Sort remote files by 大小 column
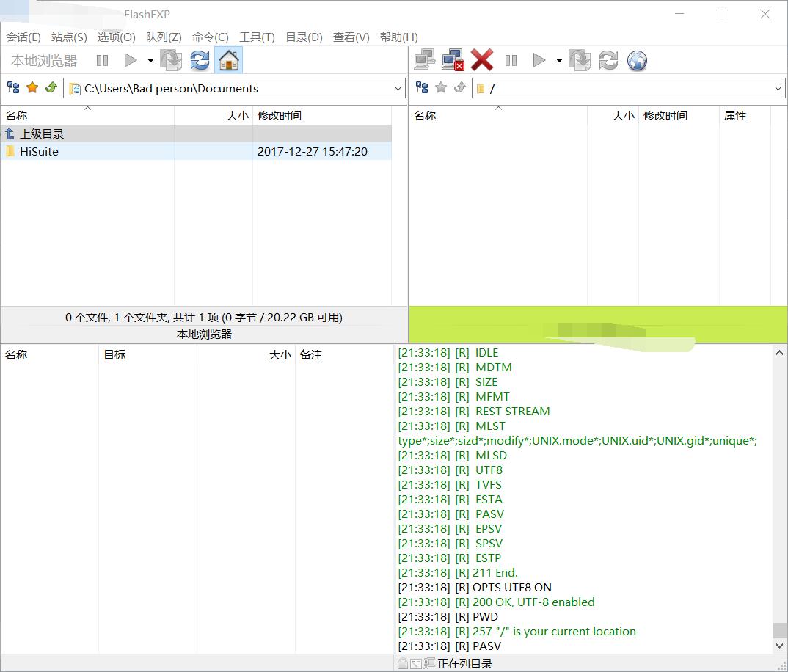Image resolution: width=788 pixels, height=672 pixels. pyautogui.click(x=613, y=116)
